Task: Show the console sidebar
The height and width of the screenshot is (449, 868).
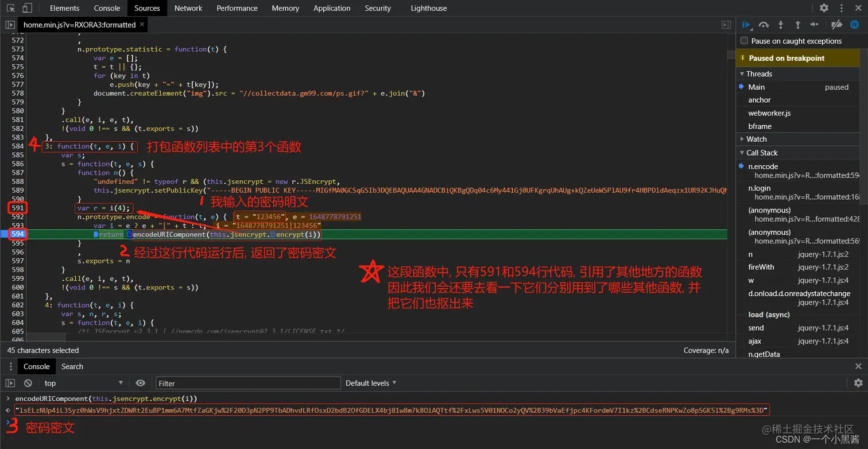Action: (x=10, y=383)
